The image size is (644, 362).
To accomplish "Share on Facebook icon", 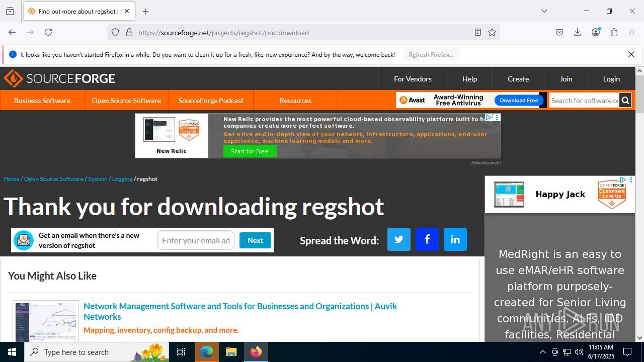I will (x=427, y=239).
